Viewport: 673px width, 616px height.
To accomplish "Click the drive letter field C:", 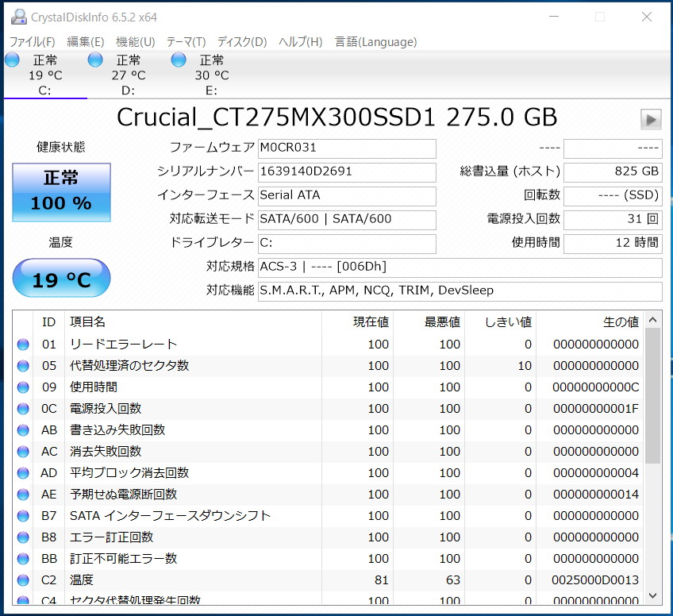I will point(347,244).
